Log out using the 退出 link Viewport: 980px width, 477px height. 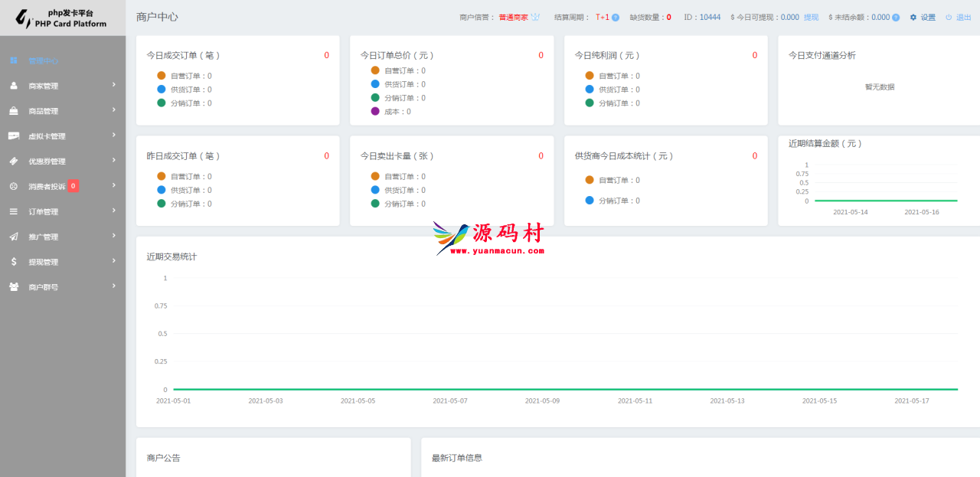coord(963,18)
